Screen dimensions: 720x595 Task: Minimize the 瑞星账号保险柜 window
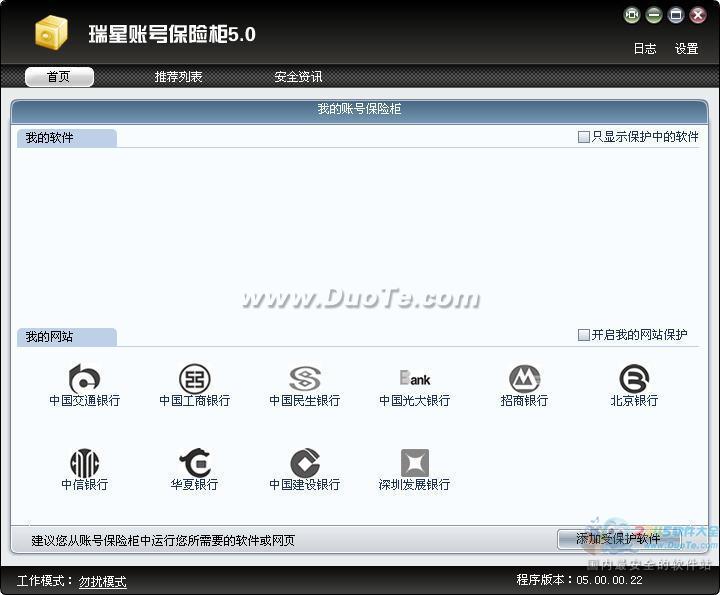pyautogui.click(x=654, y=15)
